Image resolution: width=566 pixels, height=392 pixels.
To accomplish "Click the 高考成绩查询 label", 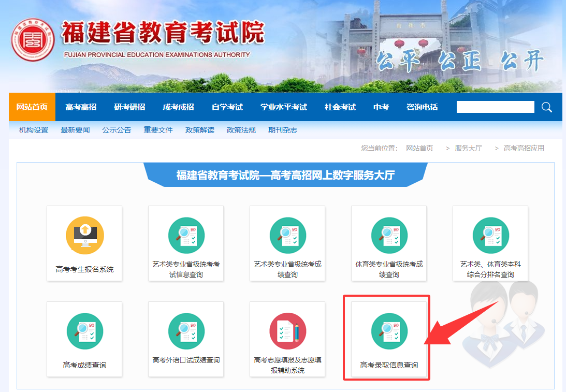I will click(x=84, y=365).
